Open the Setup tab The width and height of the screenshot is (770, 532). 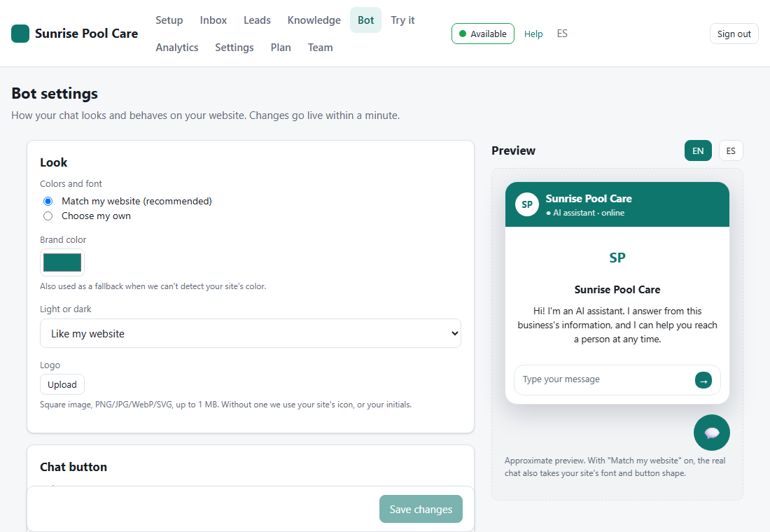(x=169, y=20)
